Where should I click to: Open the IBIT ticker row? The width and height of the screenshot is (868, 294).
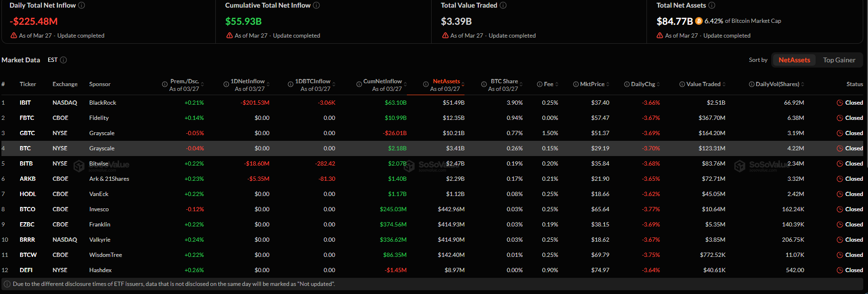click(25, 103)
